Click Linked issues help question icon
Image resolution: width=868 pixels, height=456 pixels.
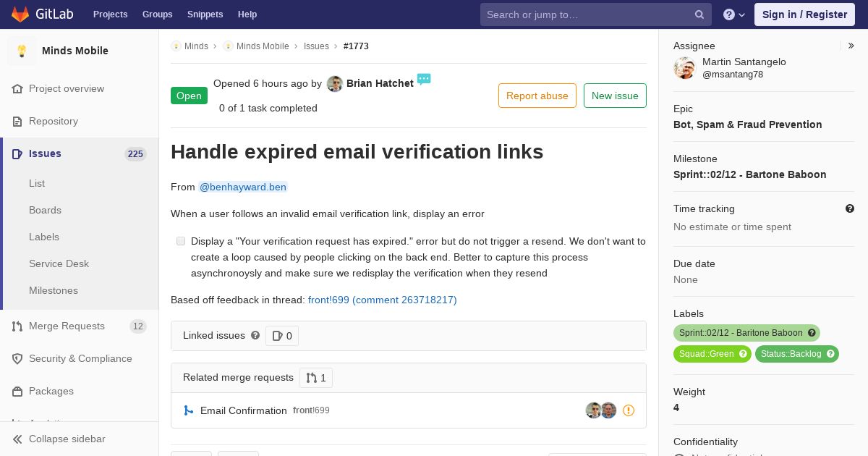[255, 335]
